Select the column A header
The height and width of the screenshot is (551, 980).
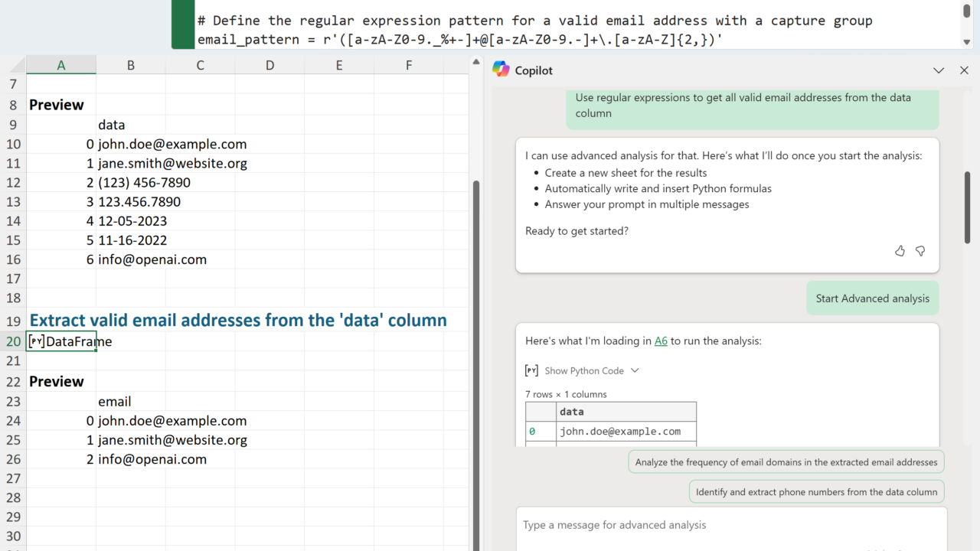coord(61,65)
